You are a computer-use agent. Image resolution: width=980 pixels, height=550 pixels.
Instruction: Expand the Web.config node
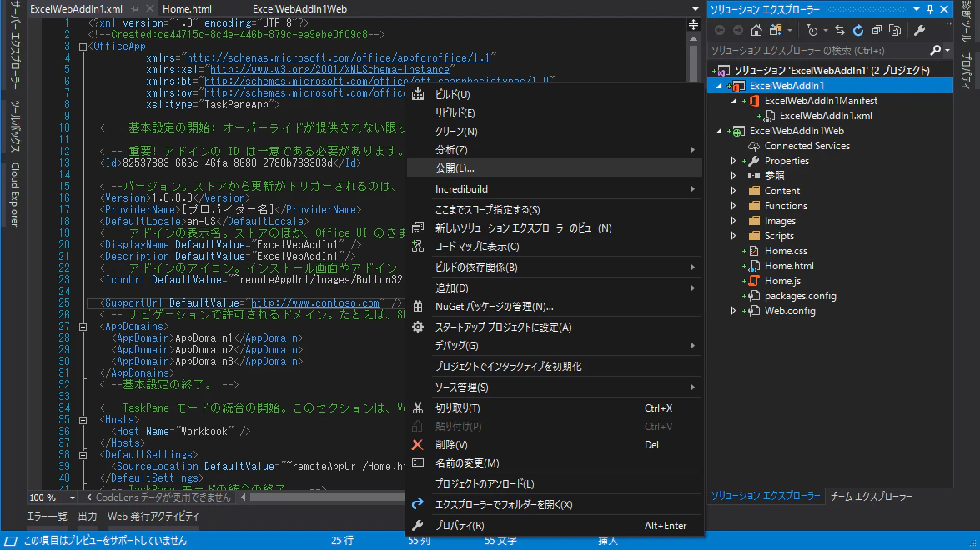click(x=734, y=310)
